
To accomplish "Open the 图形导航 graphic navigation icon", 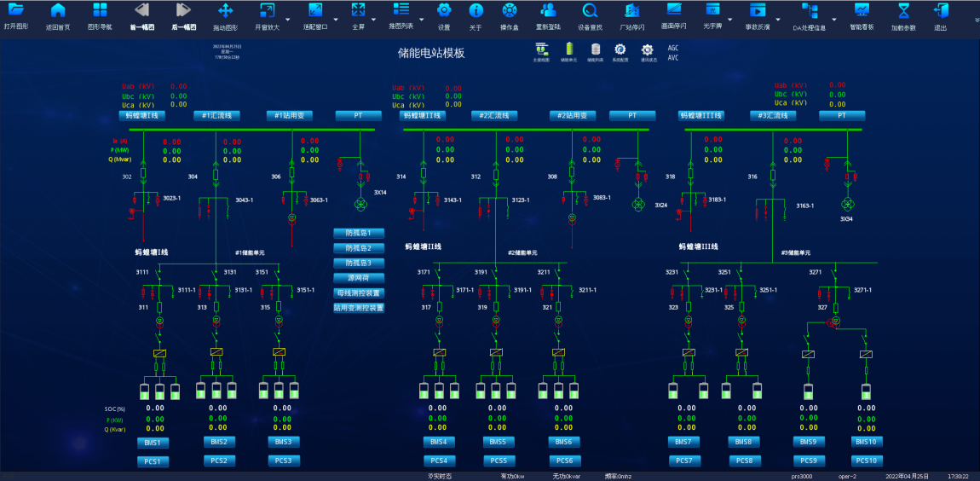I will coord(100,11).
